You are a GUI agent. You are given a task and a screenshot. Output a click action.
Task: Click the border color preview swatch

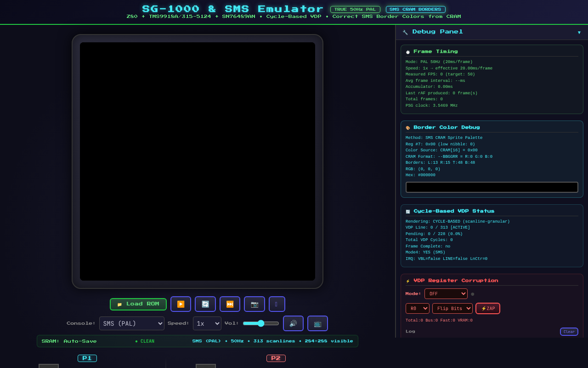click(492, 187)
